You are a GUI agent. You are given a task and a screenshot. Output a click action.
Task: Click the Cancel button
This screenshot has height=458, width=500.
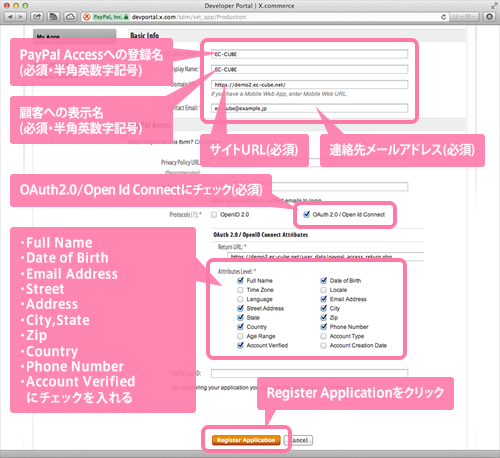tap(298, 440)
